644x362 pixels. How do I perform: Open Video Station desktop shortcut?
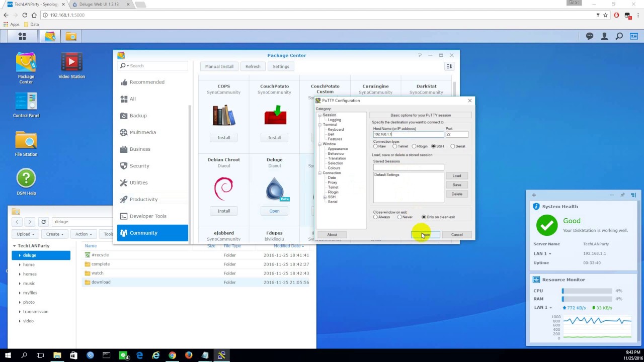[x=71, y=65]
